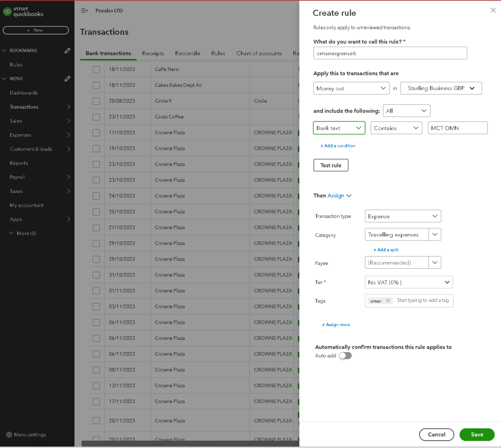Edit bookmarks using the pencil icon

[x=68, y=50]
